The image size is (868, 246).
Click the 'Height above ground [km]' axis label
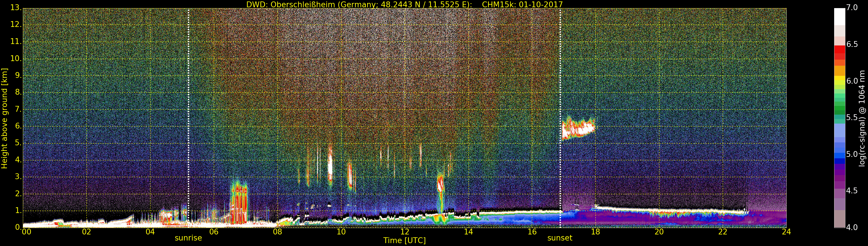(x=4, y=118)
